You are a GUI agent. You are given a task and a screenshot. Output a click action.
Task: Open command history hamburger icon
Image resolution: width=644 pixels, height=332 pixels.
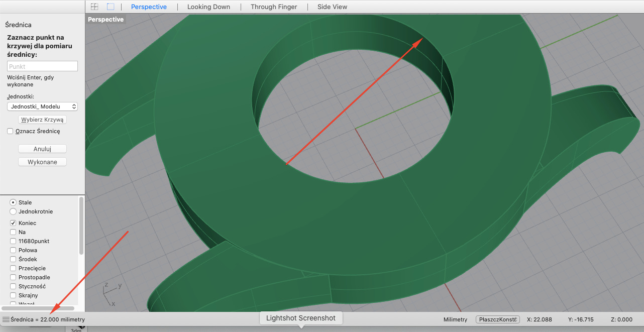click(6, 319)
